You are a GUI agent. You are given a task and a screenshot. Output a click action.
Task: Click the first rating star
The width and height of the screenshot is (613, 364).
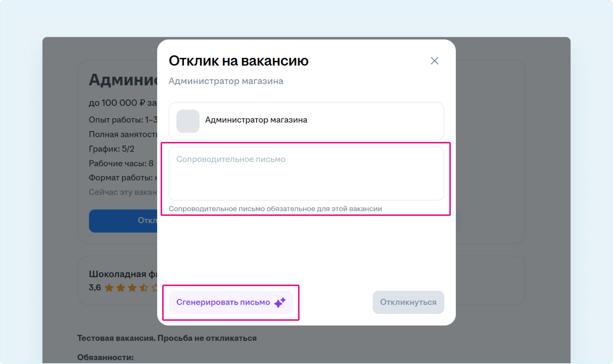pyautogui.click(x=109, y=288)
